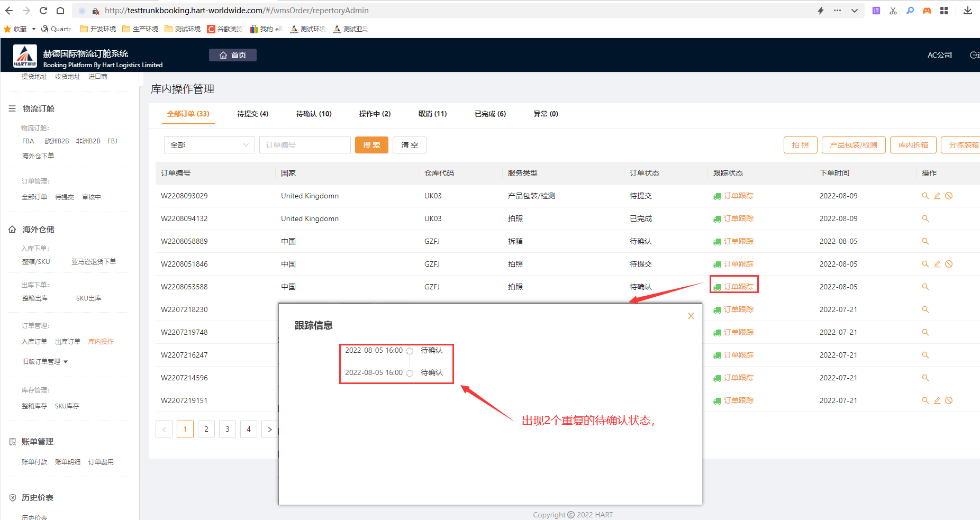980x520 pixels.
Task: Click the view magnifier icon for order W2208094132
Action: (x=925, y=218)
